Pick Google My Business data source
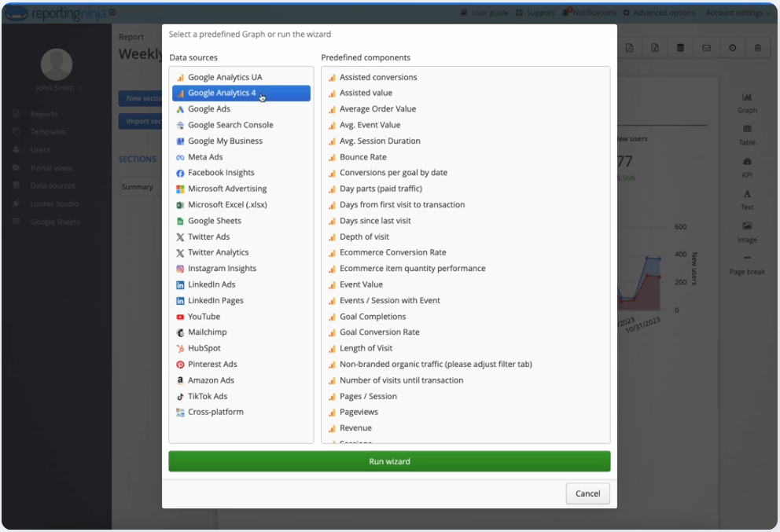This screenshot has width=780, height=532. [x=241, y=141]
